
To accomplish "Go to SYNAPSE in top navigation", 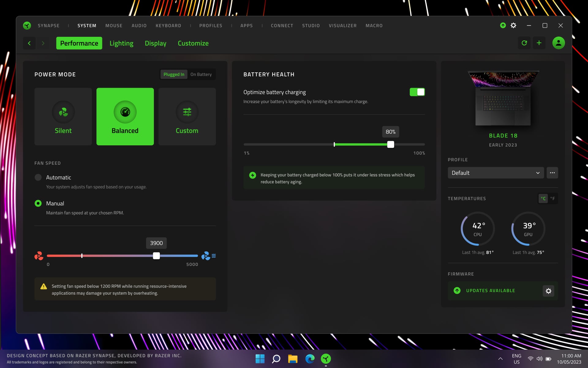I will coord(49,25).
